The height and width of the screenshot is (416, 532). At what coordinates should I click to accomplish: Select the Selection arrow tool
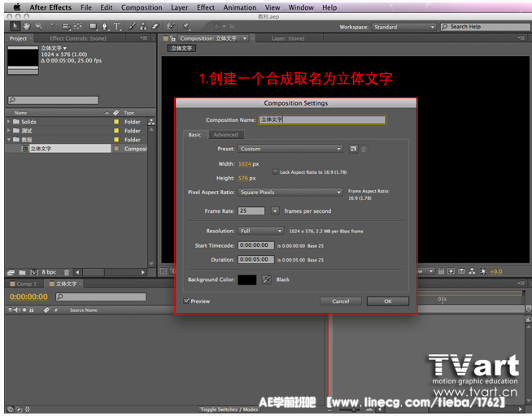coord(15,26)
